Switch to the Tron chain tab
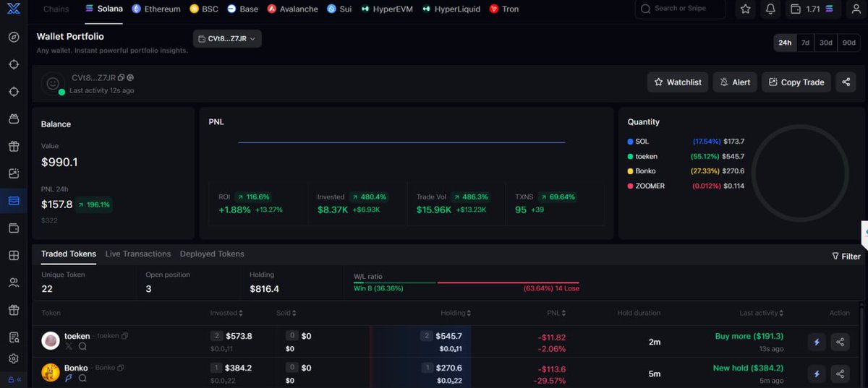 504,9
